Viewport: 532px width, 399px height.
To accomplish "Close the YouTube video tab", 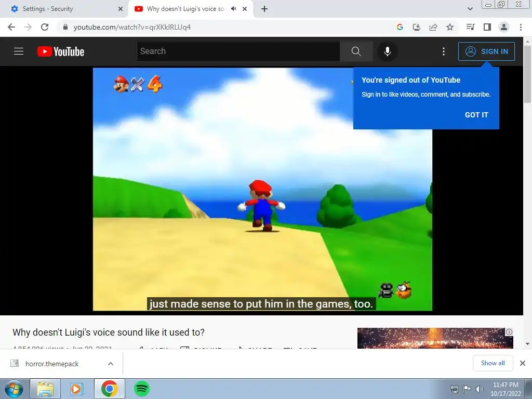I will tap(245, 9).
